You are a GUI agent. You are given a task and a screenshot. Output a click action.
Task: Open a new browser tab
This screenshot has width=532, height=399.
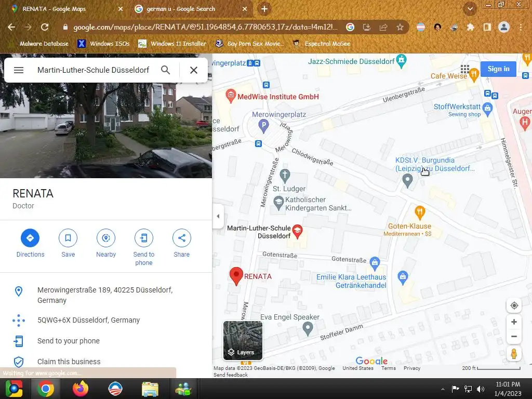tap(264, 9)
